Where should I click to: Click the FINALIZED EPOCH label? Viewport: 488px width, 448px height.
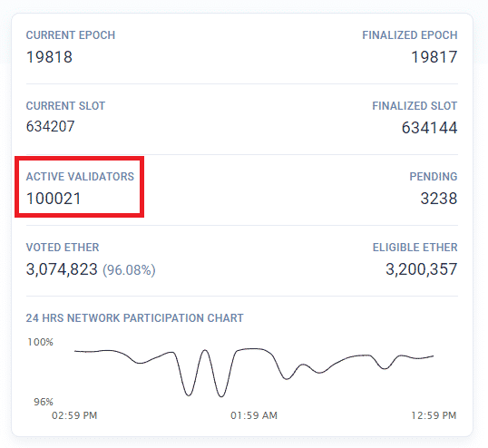410,35
